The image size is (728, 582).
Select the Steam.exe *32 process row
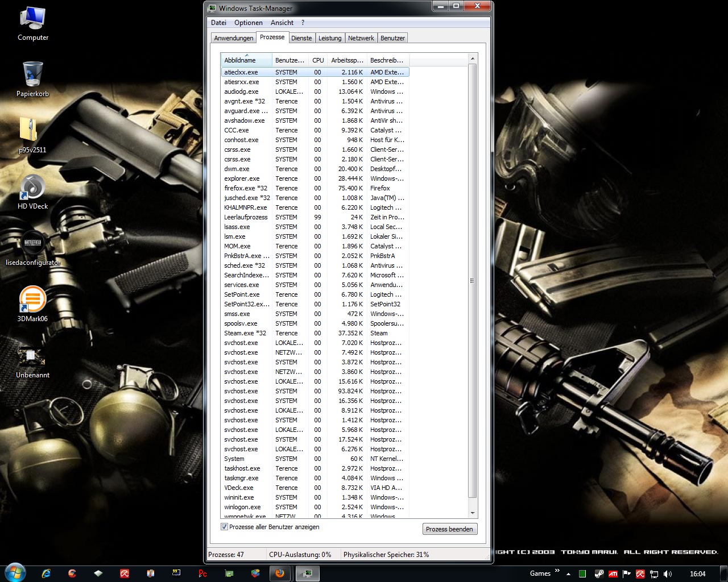tap(315, 333)
